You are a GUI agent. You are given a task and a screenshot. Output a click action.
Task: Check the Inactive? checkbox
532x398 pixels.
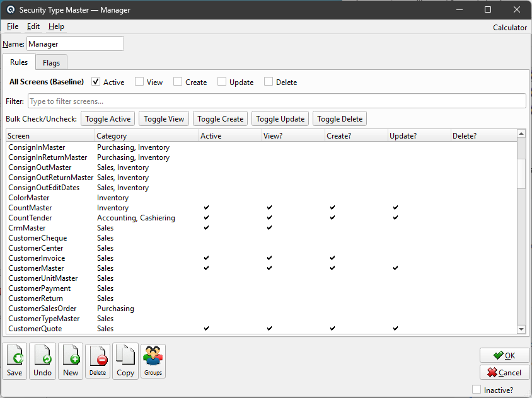[477, 390]
